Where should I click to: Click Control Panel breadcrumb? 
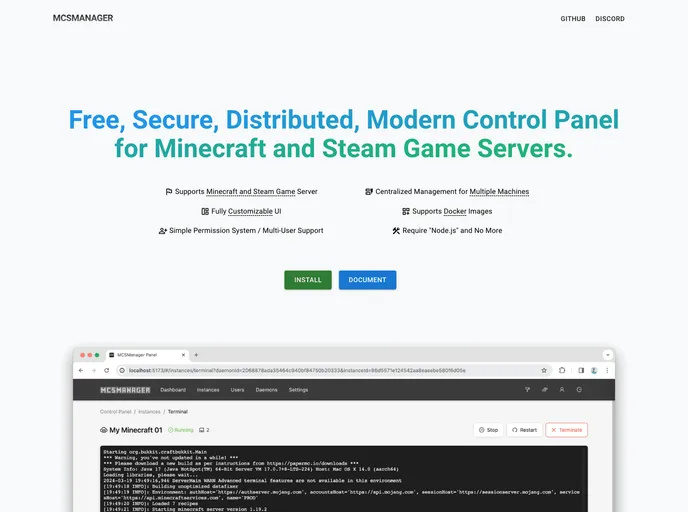[x=115, y=412]
